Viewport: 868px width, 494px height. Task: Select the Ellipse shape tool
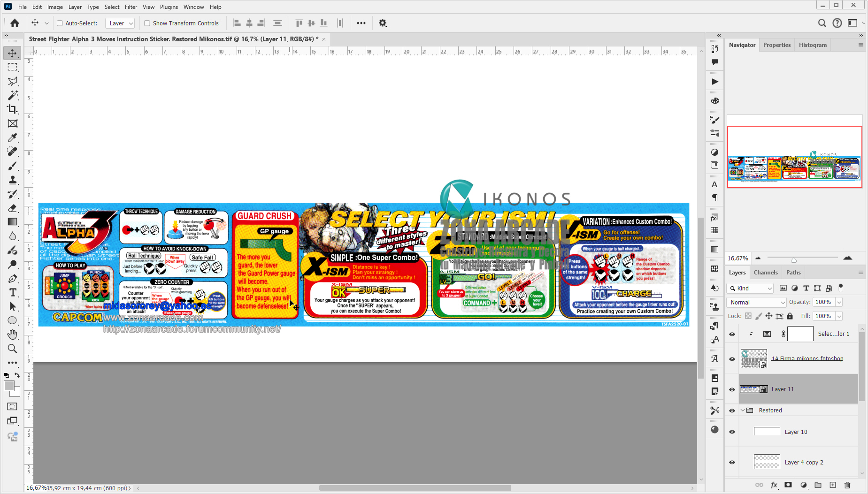[x=13, y=320]
